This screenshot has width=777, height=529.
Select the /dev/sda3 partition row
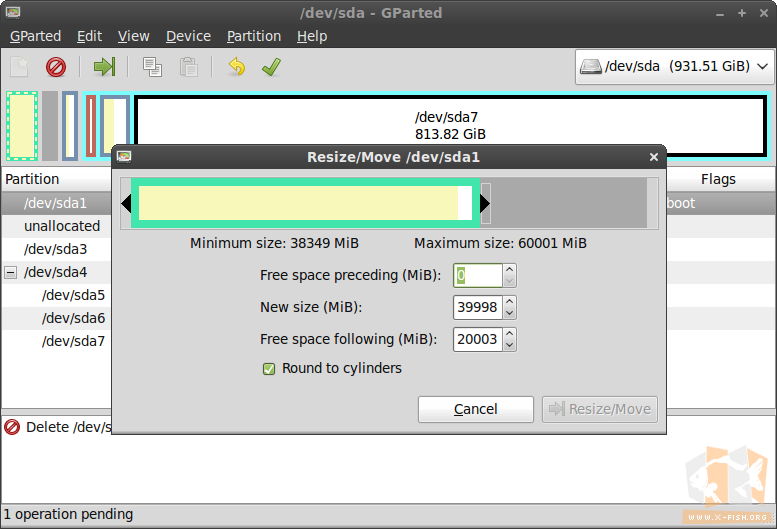[56, 249]
